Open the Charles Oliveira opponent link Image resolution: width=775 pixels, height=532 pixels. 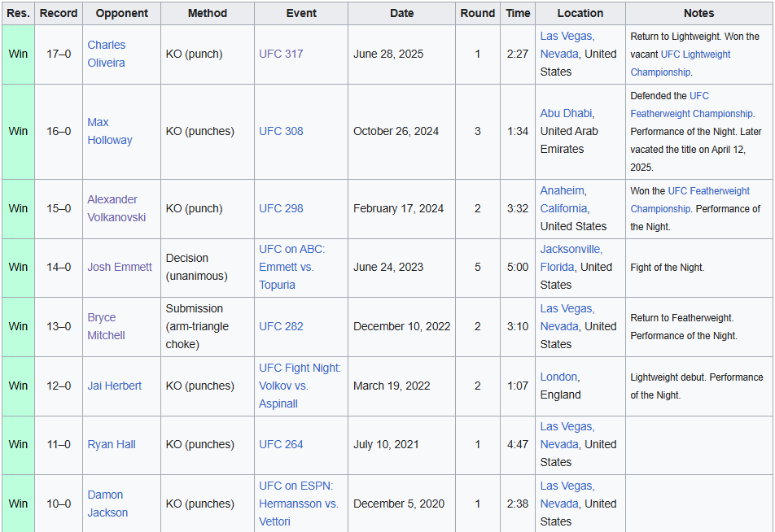point(107,54)
